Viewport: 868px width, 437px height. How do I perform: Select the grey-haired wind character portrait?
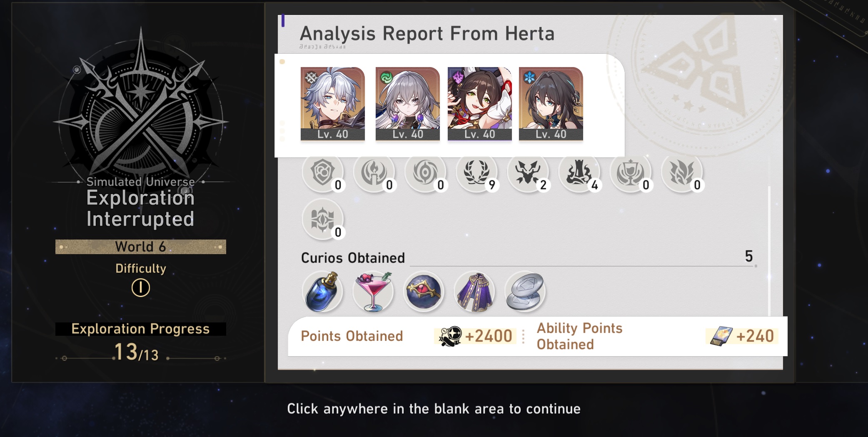(408, 104)
